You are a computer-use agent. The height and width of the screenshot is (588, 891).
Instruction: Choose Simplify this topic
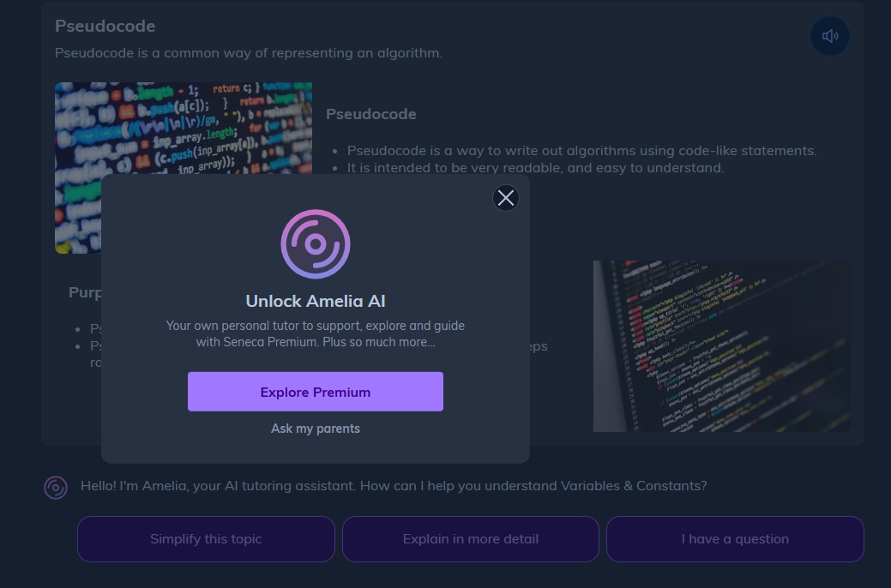pos(206,539)
